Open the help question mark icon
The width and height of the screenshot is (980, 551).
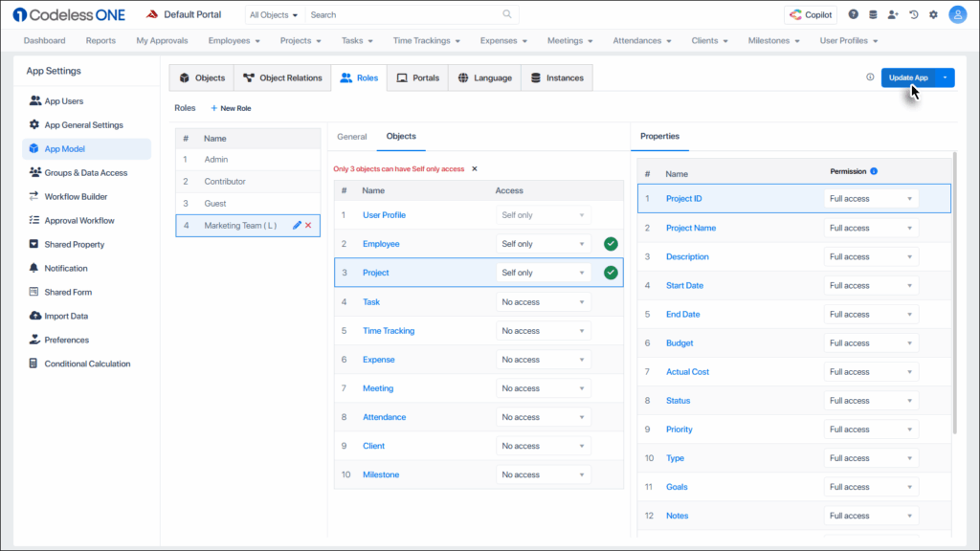853,14
